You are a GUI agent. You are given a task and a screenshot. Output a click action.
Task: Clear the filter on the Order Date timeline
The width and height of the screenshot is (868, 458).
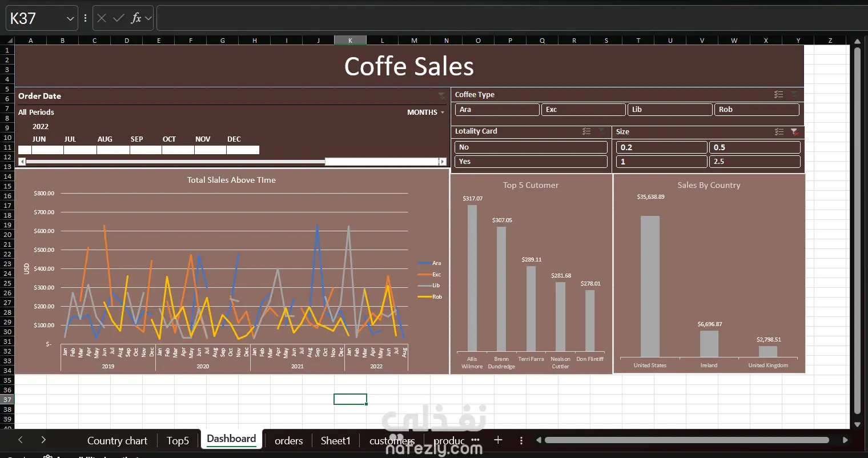pyautogui.click(x=442, y=96)
